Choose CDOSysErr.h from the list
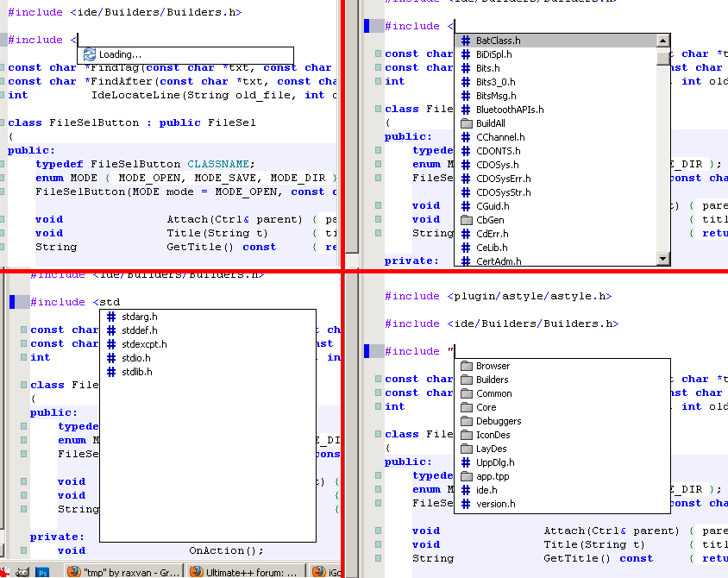This screenshot has width=728, height=578. click(503, 179)
